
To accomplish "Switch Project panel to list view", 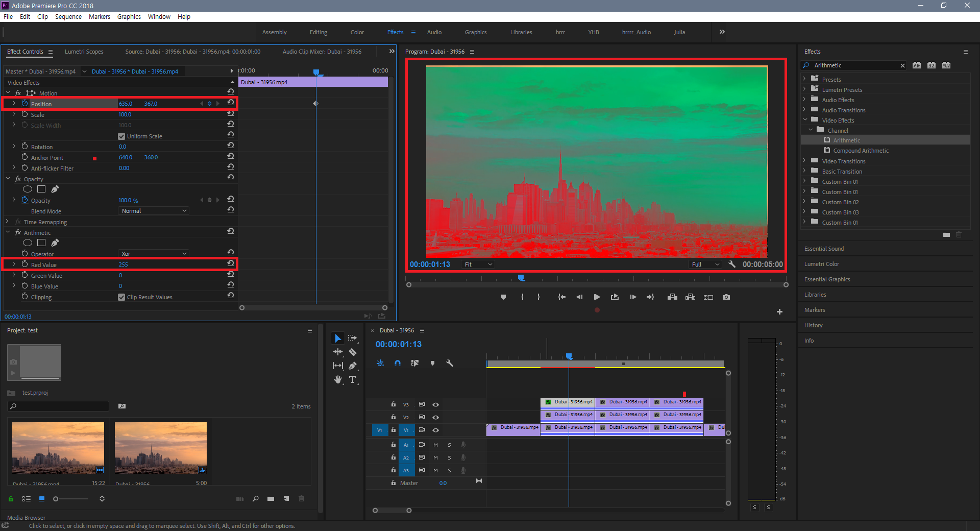I will click(x=27, y=499).
